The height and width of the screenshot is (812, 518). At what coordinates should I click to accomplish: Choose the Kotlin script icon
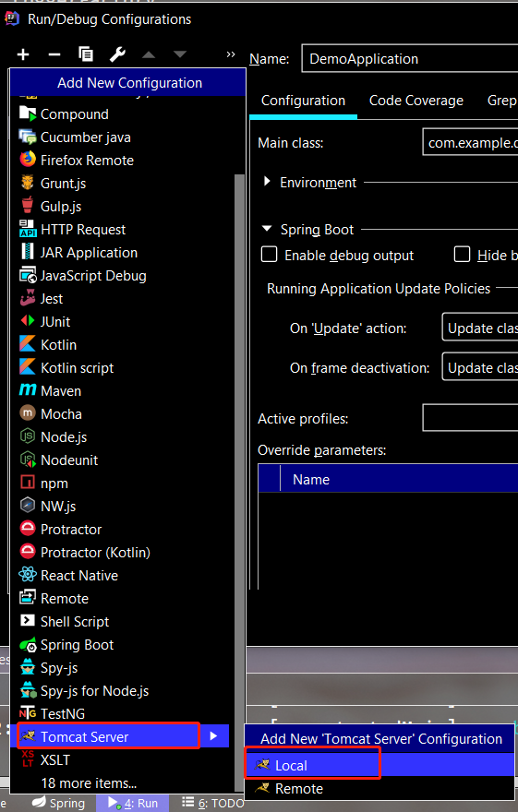coord(28,367)
